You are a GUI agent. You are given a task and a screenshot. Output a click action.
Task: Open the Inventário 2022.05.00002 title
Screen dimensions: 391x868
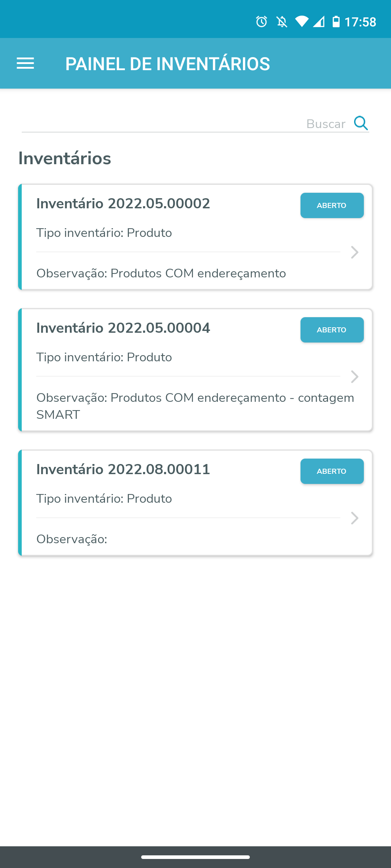123,204
